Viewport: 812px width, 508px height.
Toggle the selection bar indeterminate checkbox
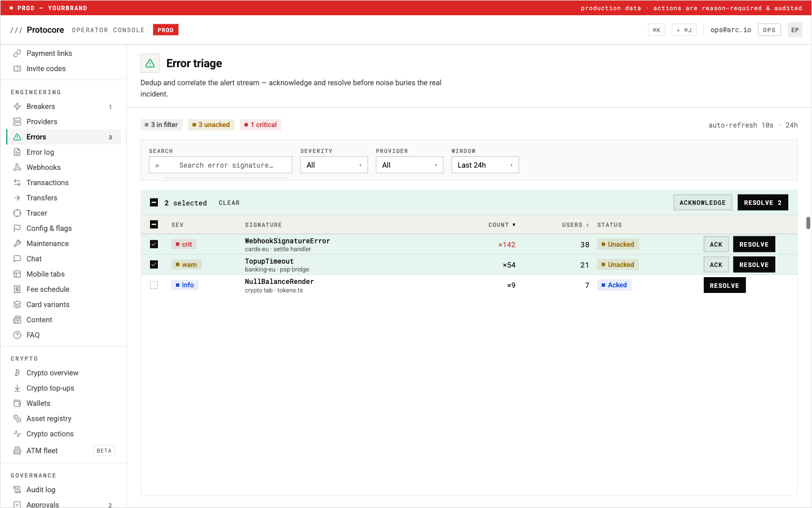pos(154,203)
